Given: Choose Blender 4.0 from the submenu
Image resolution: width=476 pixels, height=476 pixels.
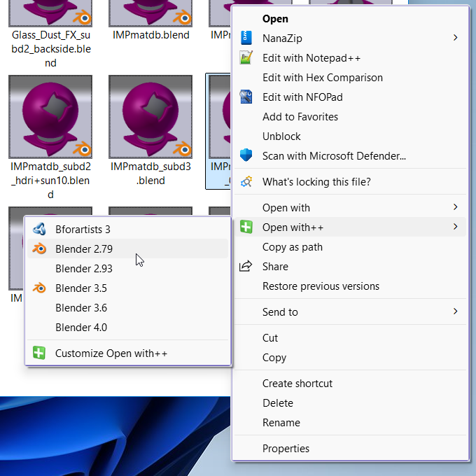Looking at the screenshot, I should click(81, 327).
